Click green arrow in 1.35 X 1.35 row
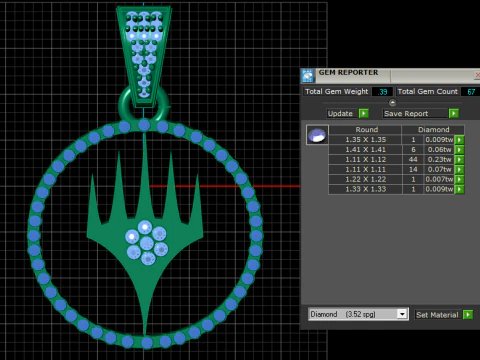The width and height of the screenshot is (480, 360). click(459, 140)
